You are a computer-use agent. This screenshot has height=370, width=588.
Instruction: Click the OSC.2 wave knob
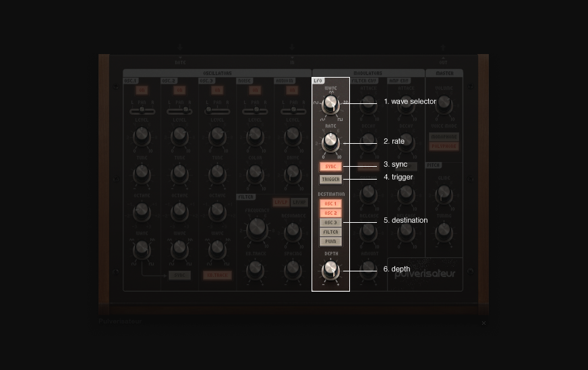[179, 248]
